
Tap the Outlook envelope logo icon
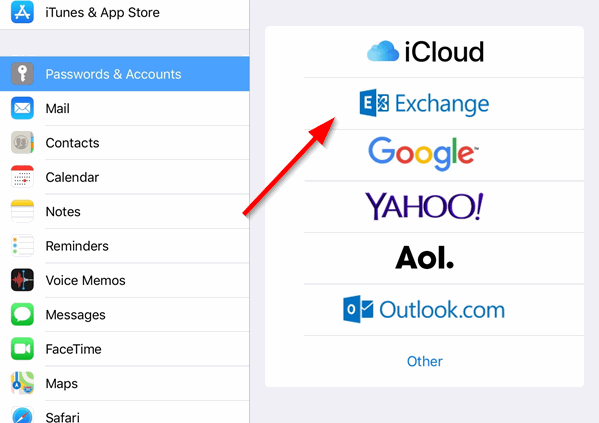tap(358, 309)
